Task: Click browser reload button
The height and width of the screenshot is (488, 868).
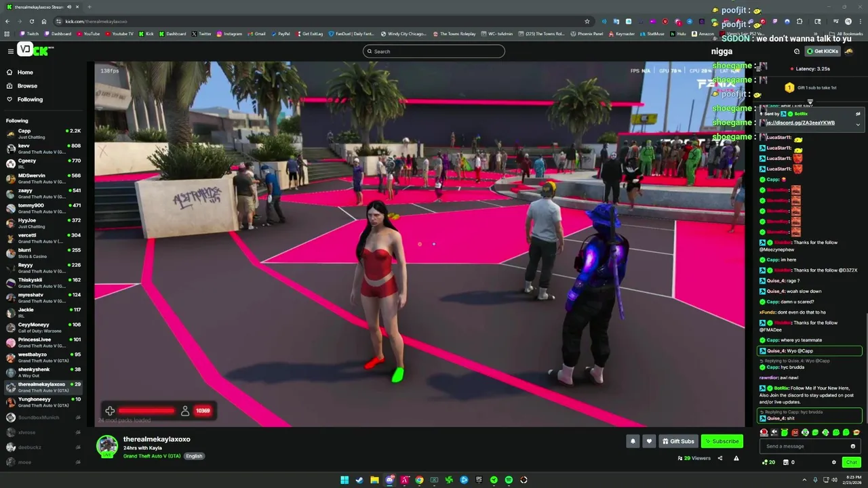Action: [x=32, y=21]
